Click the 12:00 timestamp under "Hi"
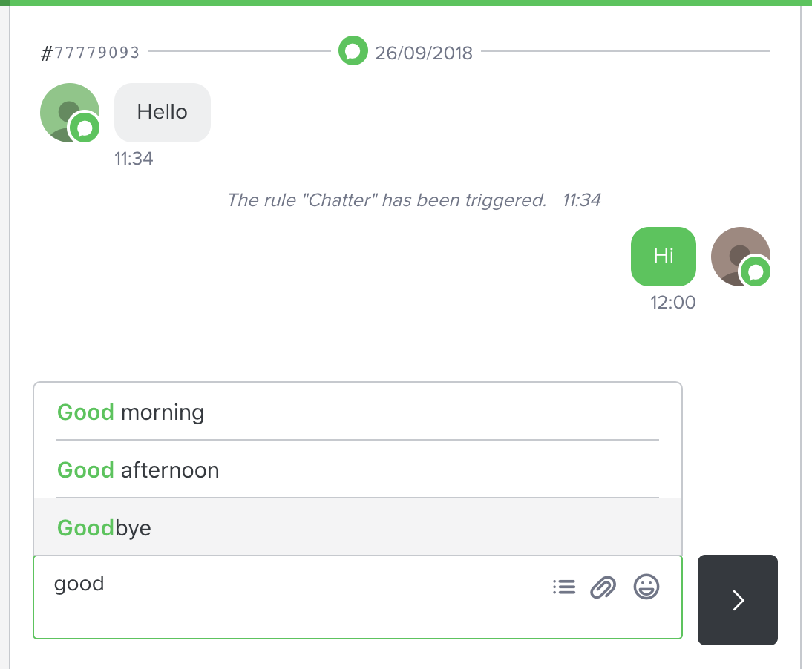Screen dimensions: 812x669 pyautogui.click(x=673, y=303)
